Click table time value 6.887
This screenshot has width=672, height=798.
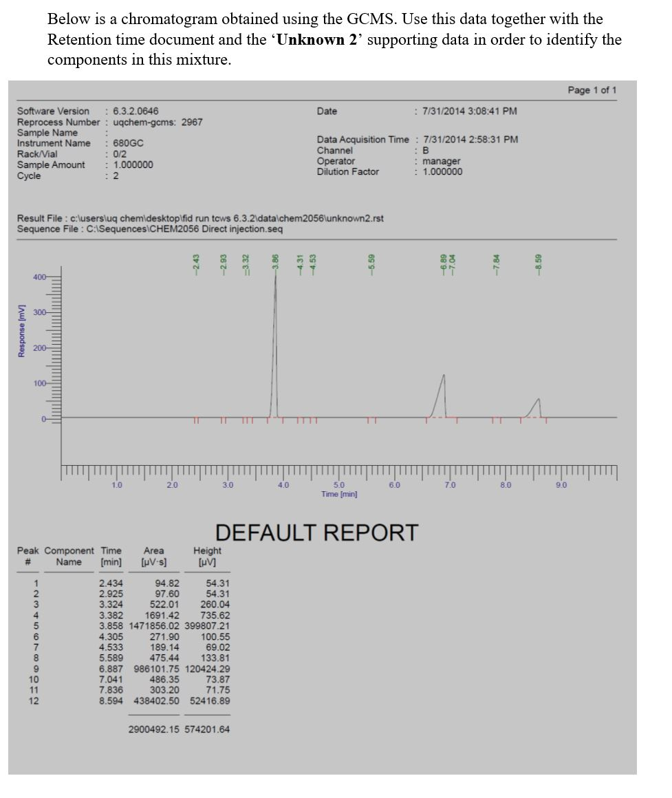click(x=111, y=669)
